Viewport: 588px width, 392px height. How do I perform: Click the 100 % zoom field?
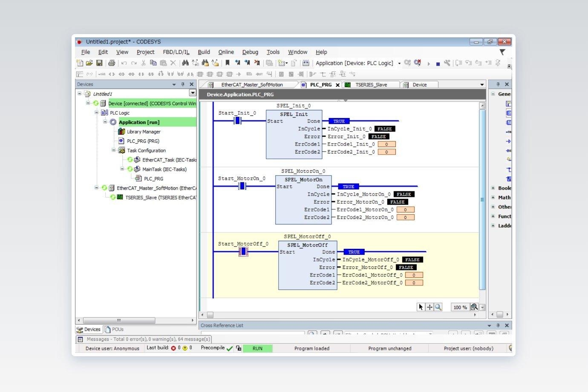(x=460, y=307)
